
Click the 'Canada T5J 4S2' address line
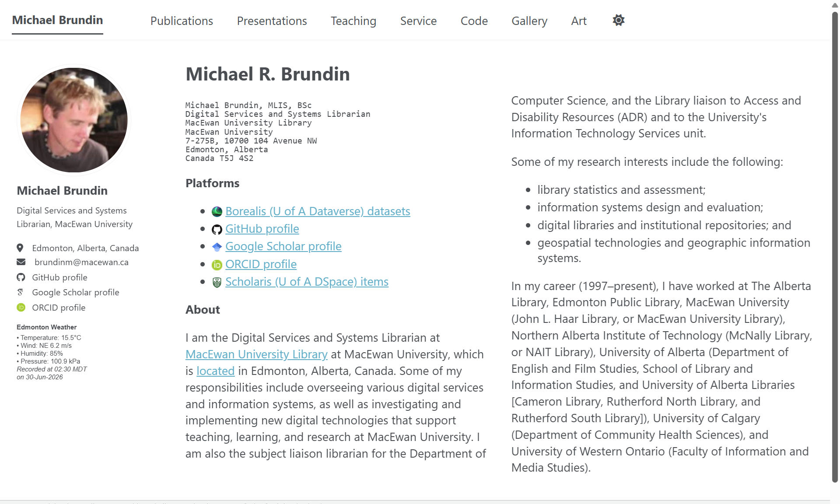[219, 158]
